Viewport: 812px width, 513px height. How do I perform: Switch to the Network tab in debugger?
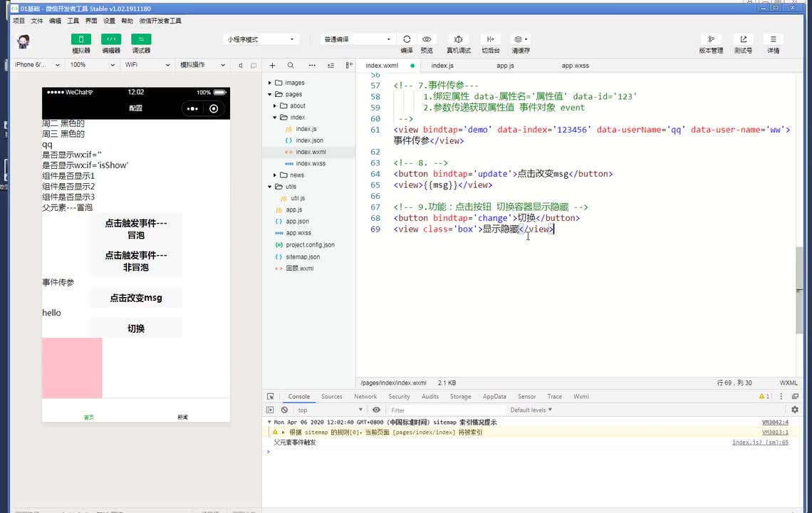(x=365, y=397)
